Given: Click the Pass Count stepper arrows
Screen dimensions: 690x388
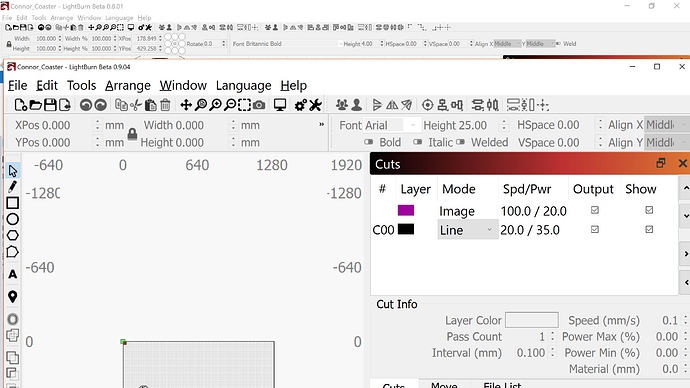Looking at the screenshot, I should coord(552,337).
